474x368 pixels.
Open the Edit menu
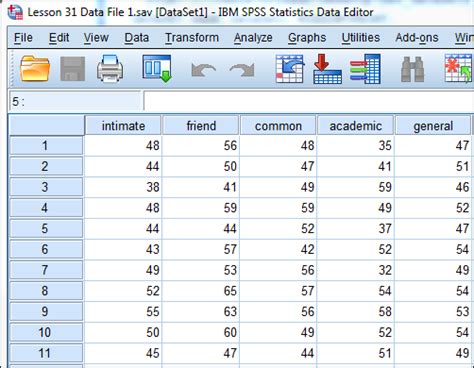[59, 38]
